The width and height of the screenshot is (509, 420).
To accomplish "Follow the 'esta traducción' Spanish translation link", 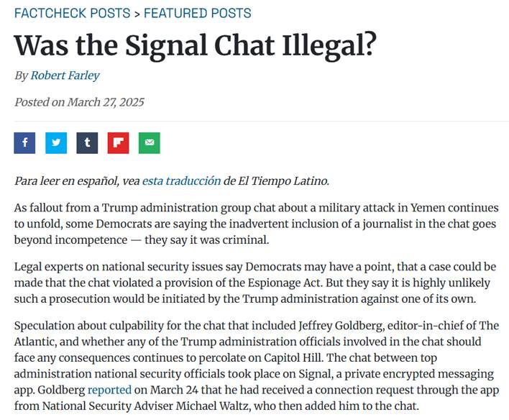I will point(181,181).
